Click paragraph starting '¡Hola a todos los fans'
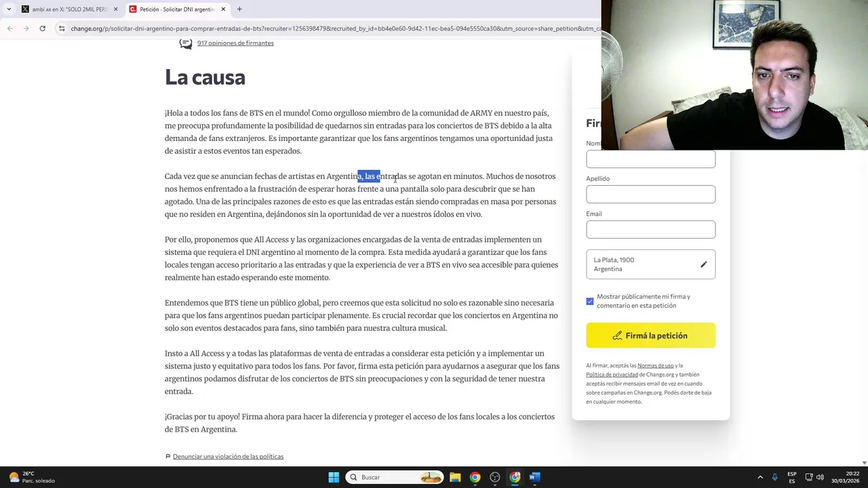The width and height of the screenshot is (868, 488). click(359, 132)
